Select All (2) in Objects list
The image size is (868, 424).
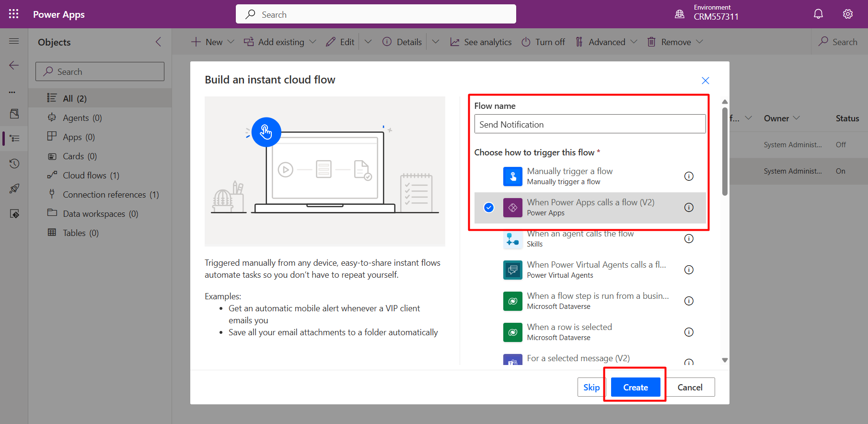(100, 98)
